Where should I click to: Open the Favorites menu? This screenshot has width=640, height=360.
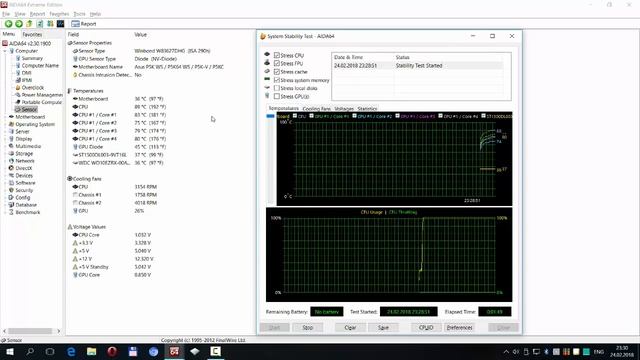[59, 14]
